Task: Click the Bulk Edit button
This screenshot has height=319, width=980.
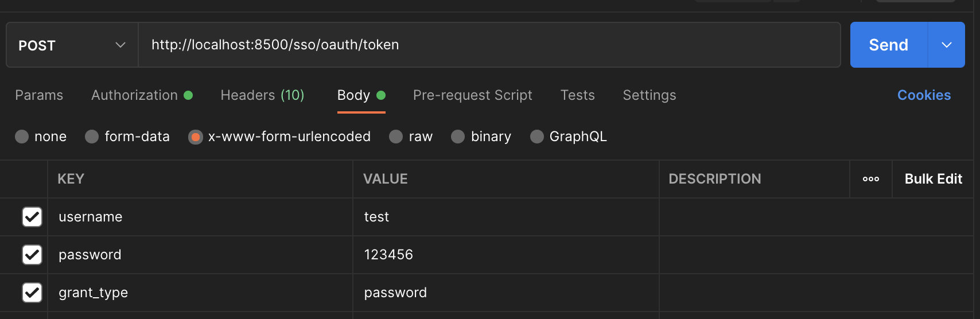Action: pos(933,179)
